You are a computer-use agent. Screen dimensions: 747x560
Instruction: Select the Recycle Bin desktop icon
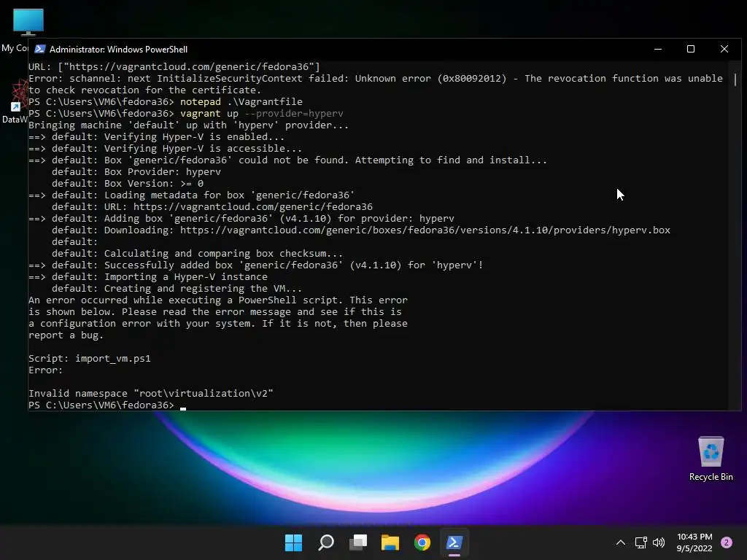click(711, 459)
